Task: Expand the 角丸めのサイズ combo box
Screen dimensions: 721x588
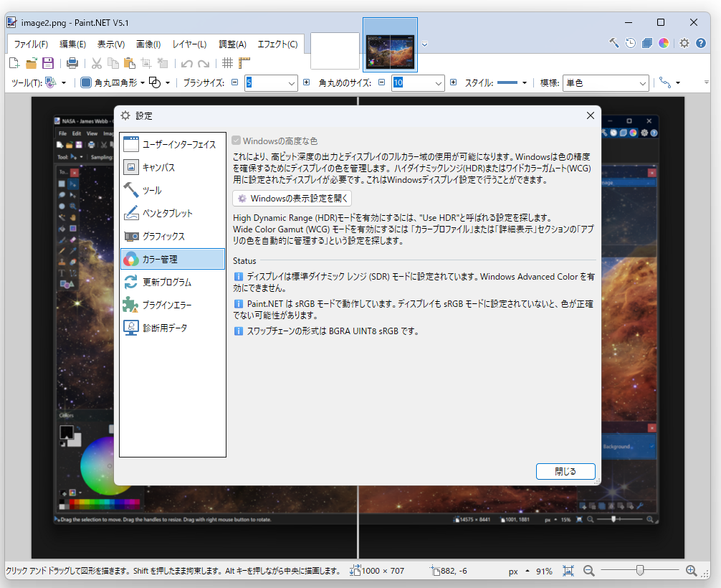Action: click(438, 83)
